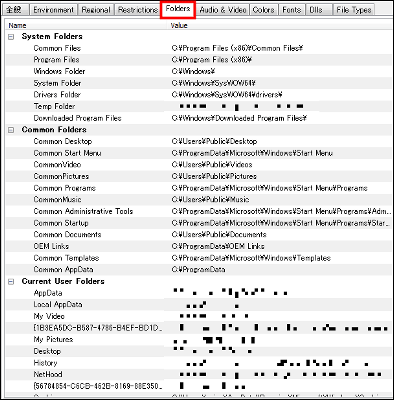Screen dimensions: 394x400
Task: Click the C:\ProgramData\OEM Links value
Action: point(218,247)
